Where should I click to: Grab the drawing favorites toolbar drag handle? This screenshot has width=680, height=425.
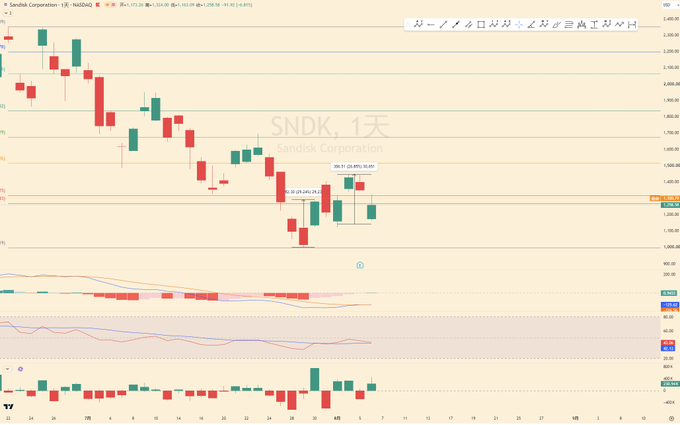408,25
